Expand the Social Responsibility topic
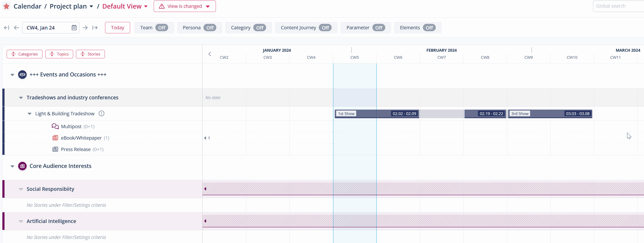 [x=21, y=189]
